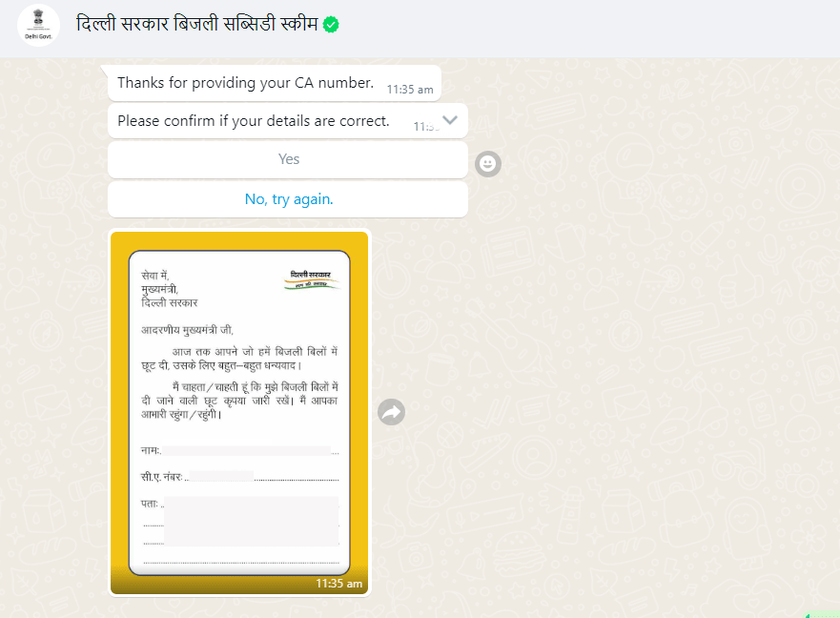Click the 11:35 am timestamp on the Thanks message
Viewport: 840px width, 618px height.
[410, 90]
